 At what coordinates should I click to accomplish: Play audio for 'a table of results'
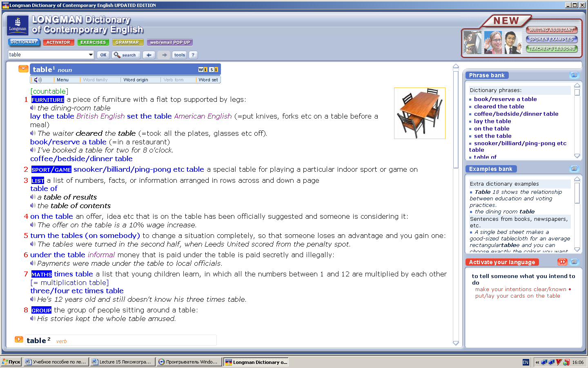(33, 197)
